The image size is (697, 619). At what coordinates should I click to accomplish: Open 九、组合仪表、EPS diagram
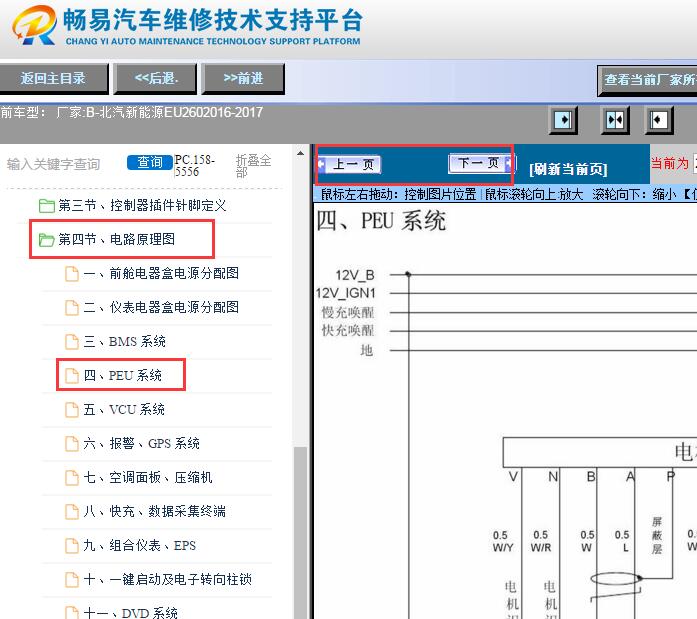point(140,546)
